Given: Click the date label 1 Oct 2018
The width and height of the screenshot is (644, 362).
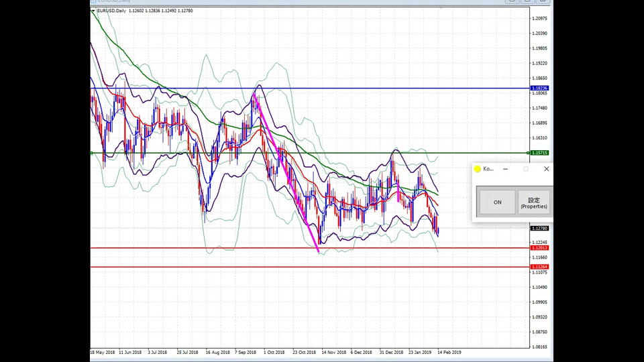Looking at the screenshot, I should tap(274, 352).
